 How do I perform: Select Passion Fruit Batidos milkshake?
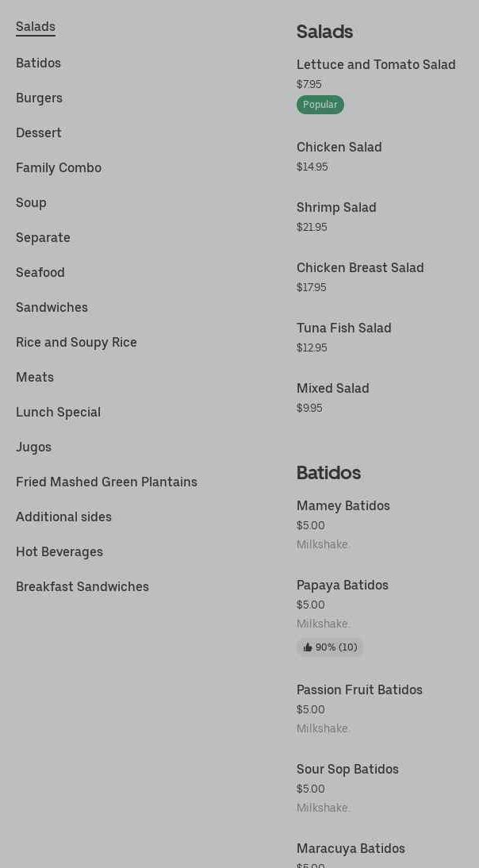pos(359,689)
